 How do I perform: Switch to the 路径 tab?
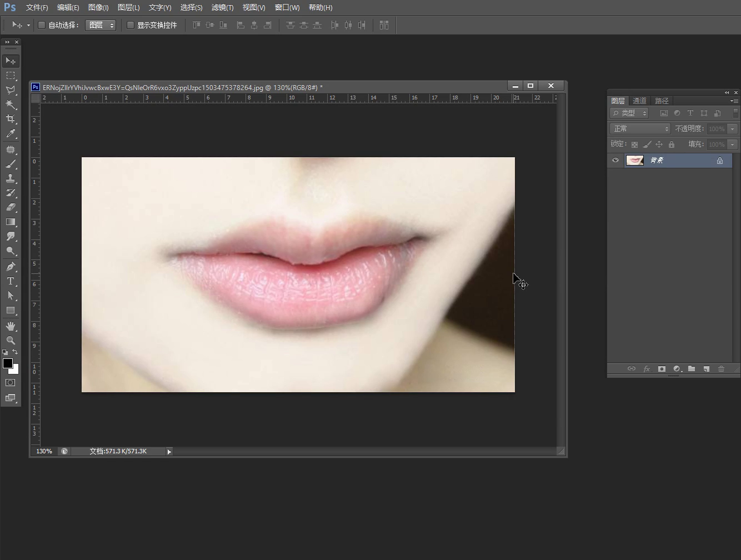coord(662,101)
